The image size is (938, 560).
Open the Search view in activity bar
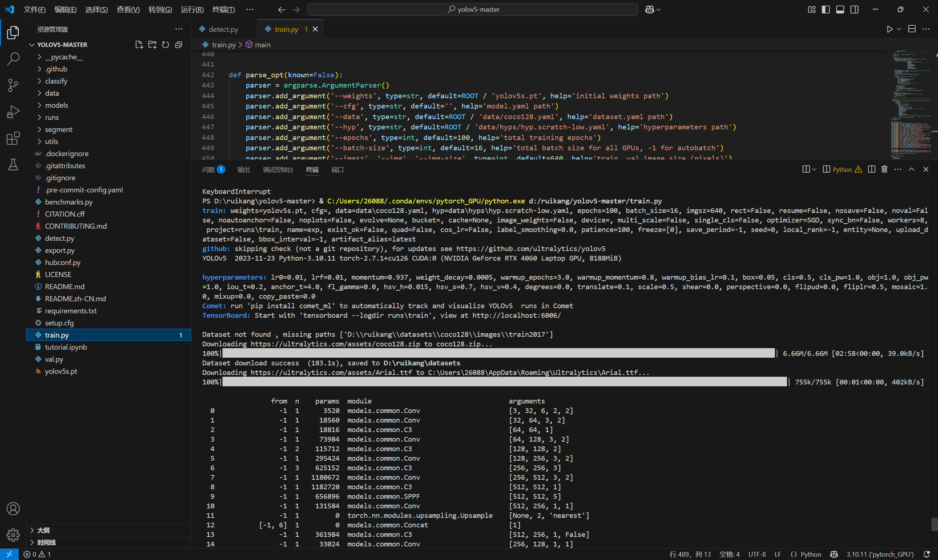[13, 59]
